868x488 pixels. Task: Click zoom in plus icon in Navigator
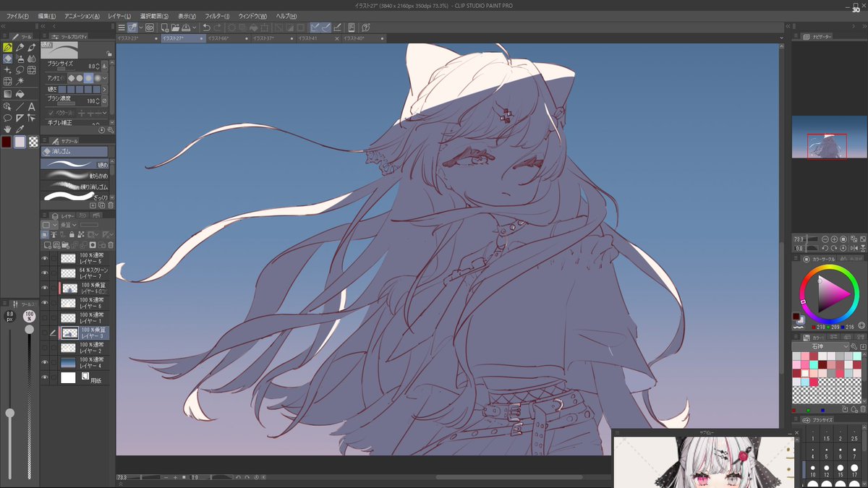coord(834,239)
